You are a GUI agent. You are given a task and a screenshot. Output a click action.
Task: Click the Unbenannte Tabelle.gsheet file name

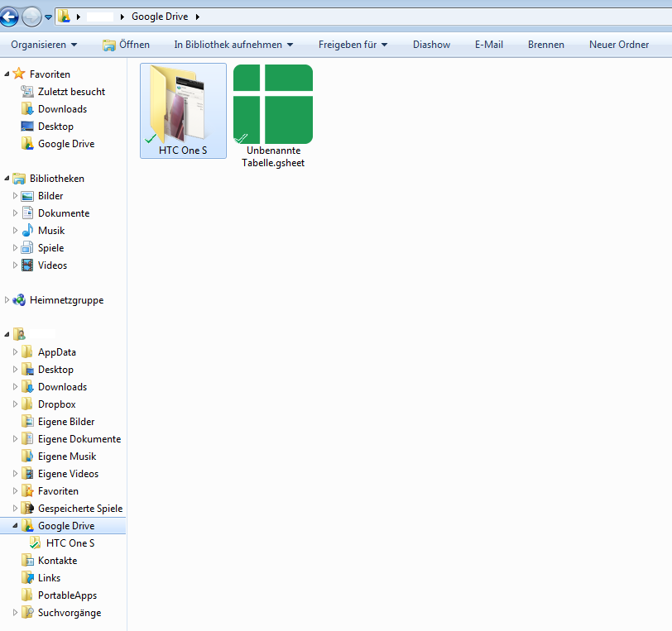click(273, 157)
